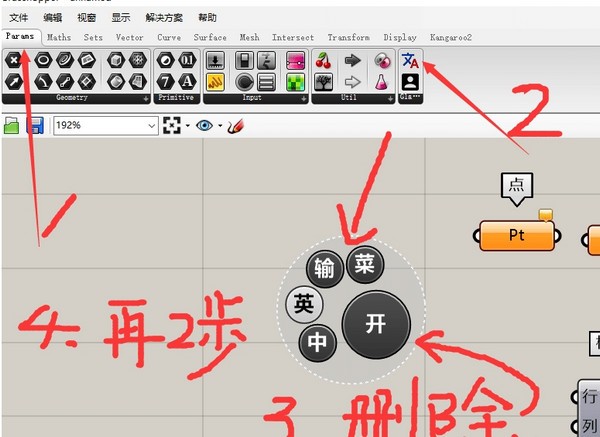Pick the round Control Knob icon

(x=244, y=82)
